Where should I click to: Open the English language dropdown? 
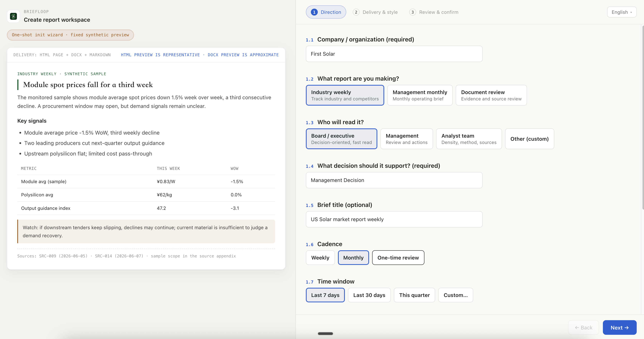622,12
